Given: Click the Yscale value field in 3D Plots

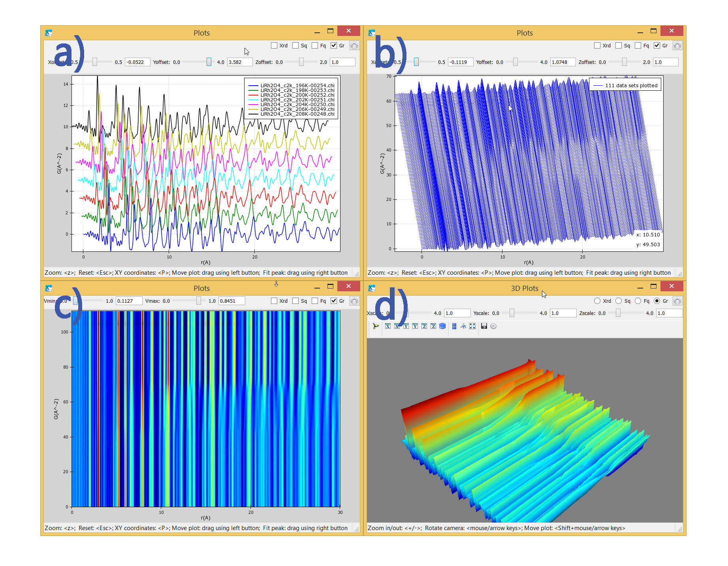Looking at the screenshot, I should click(x=563, y=313).
